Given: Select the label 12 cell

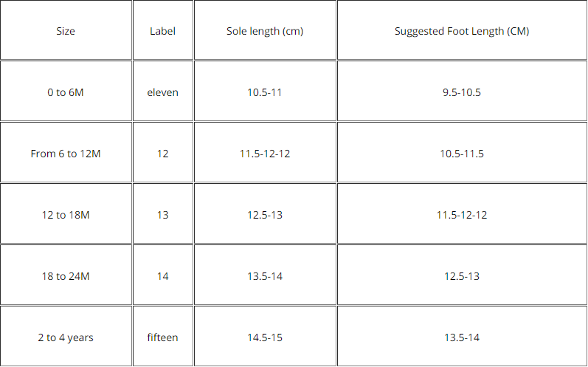Looking at the screenshot, I should pyautogui.click(x=162, y=154).
